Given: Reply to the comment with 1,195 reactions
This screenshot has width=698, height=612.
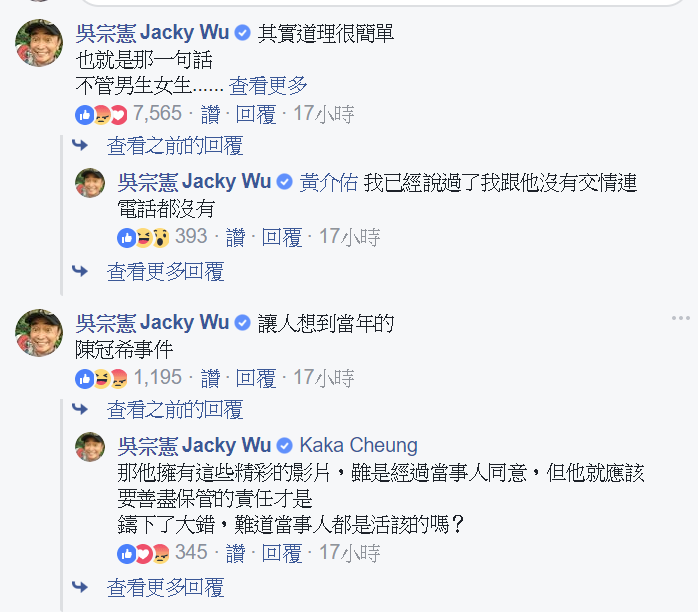Looking at the screenshot, I should coord(256,378).
